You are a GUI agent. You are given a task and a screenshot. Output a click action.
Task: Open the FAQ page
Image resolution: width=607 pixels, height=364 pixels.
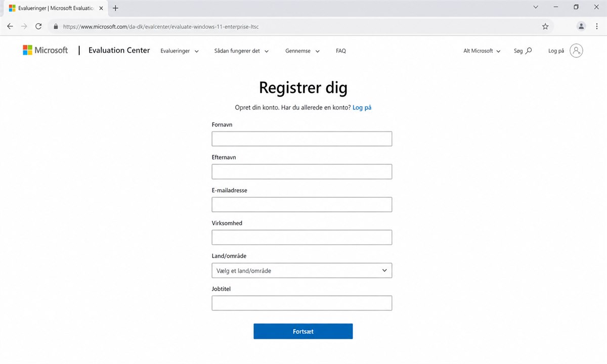pos(341,51)
